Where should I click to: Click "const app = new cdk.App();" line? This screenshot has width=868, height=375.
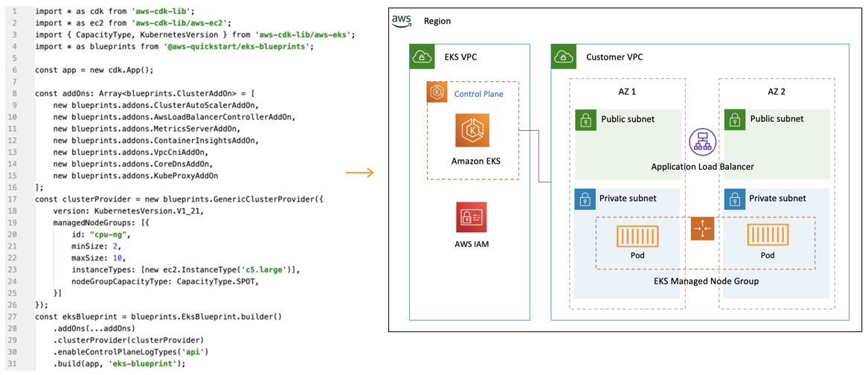[94, 71]
